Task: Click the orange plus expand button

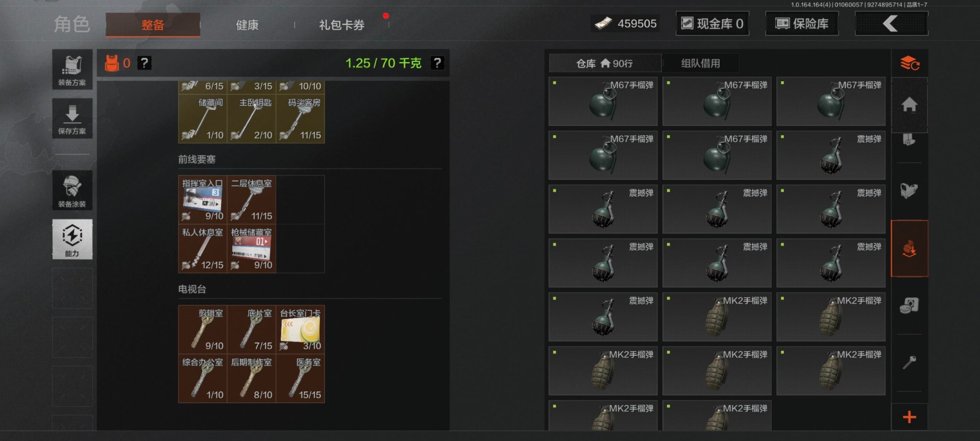Action: point(909,417)
